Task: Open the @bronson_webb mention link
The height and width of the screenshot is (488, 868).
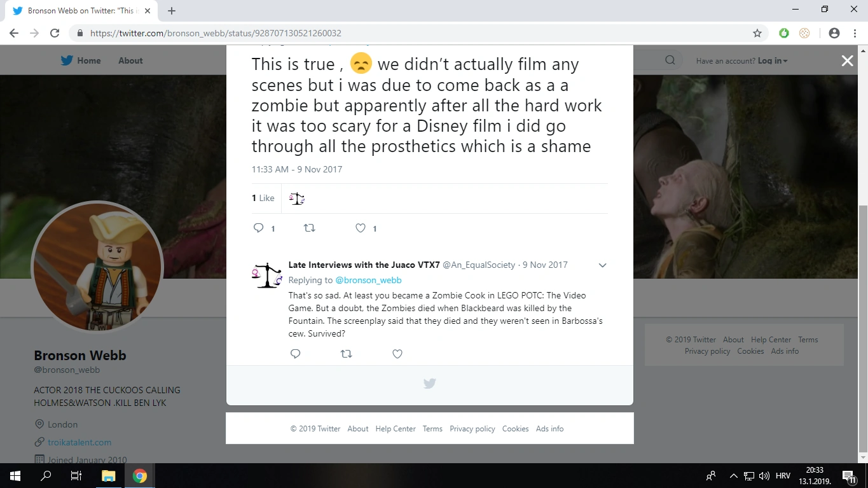Action: tap(368, 280)
